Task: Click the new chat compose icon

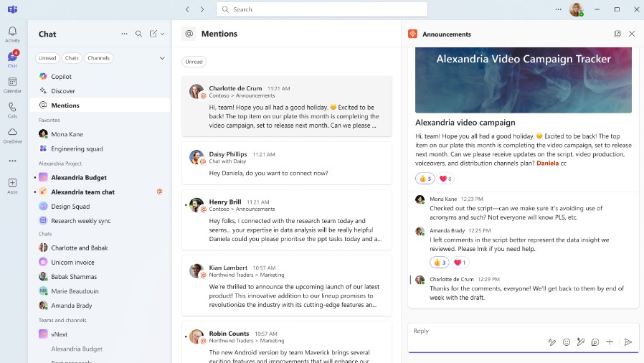Action: click(153, 34)
